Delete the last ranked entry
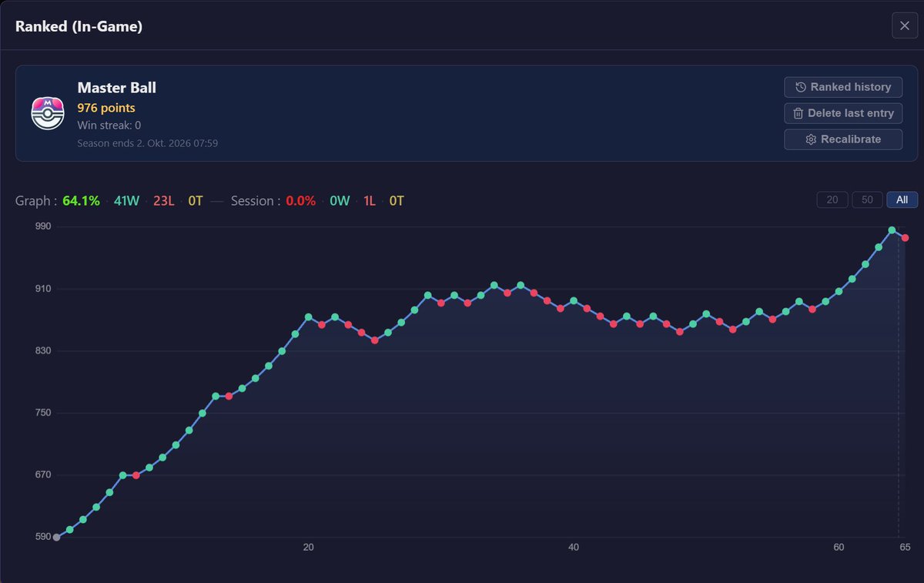Screen dimensions: 924x583 (843, 113)
